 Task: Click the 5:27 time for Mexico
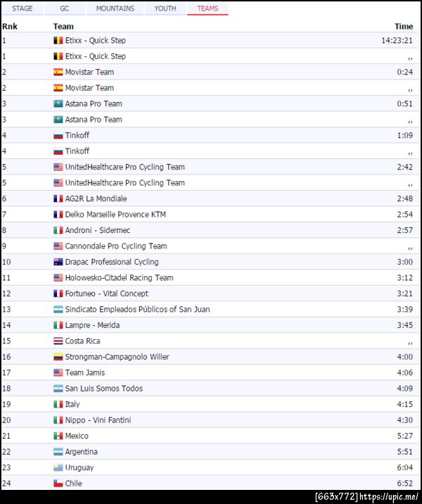404,436
